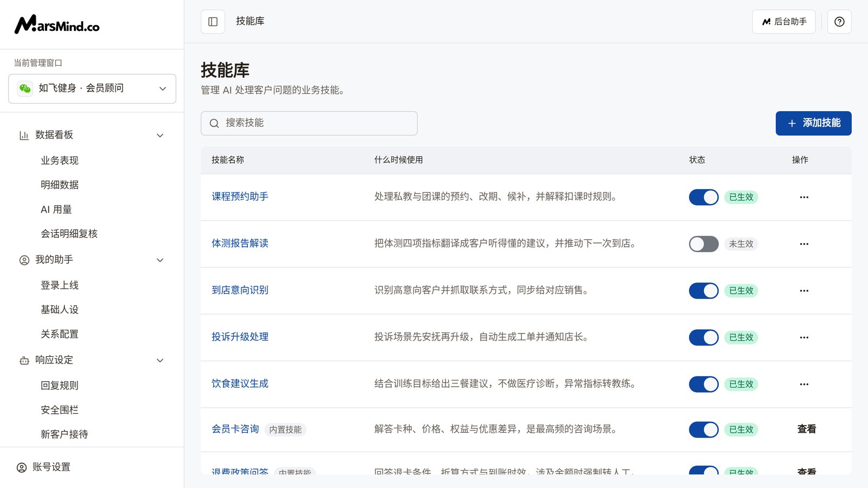Open the 饮食建议生成 skill link

(x=240, y=383)
